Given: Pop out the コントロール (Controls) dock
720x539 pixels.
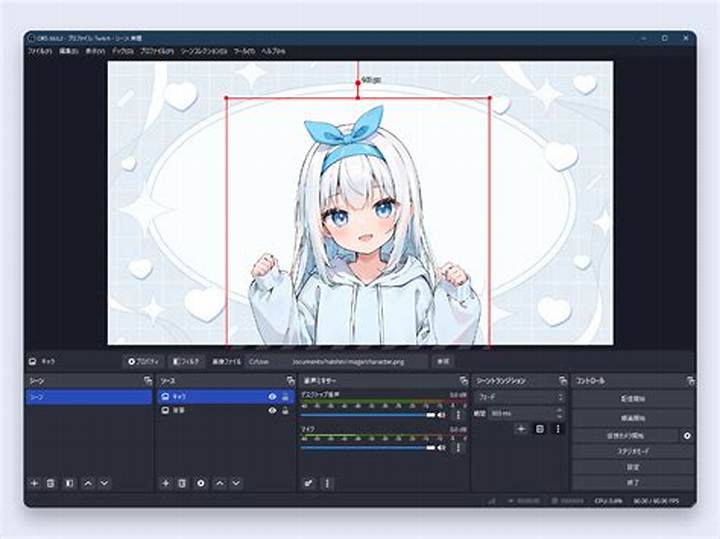Looking at the screenshot, I should pos(690,381).
